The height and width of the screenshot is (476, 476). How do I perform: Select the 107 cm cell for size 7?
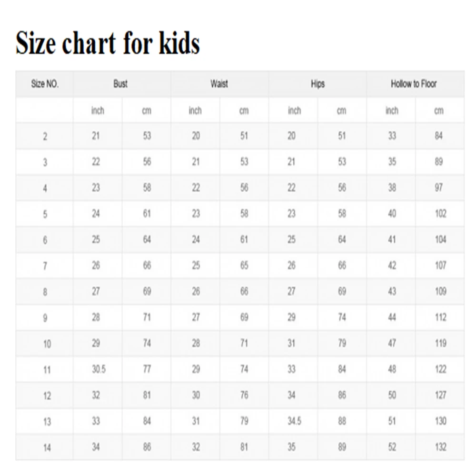pyautogui.click(x=440, y=266)
